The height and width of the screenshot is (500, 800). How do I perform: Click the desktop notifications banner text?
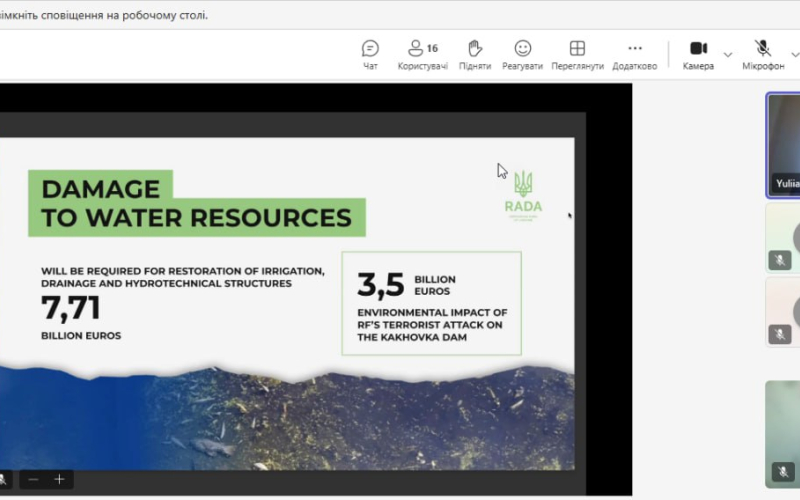(104, 15)
